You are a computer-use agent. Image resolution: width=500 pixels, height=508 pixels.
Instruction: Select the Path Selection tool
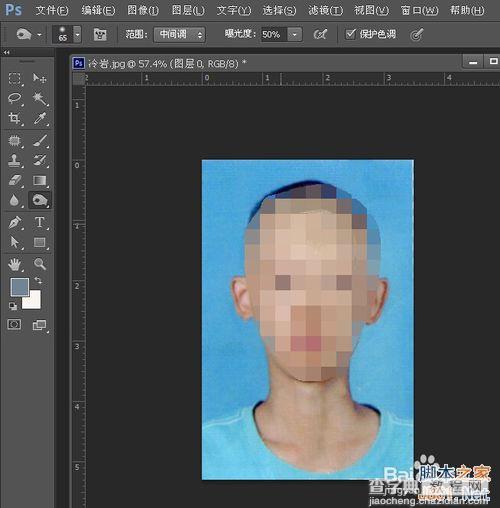click(14, 242)
